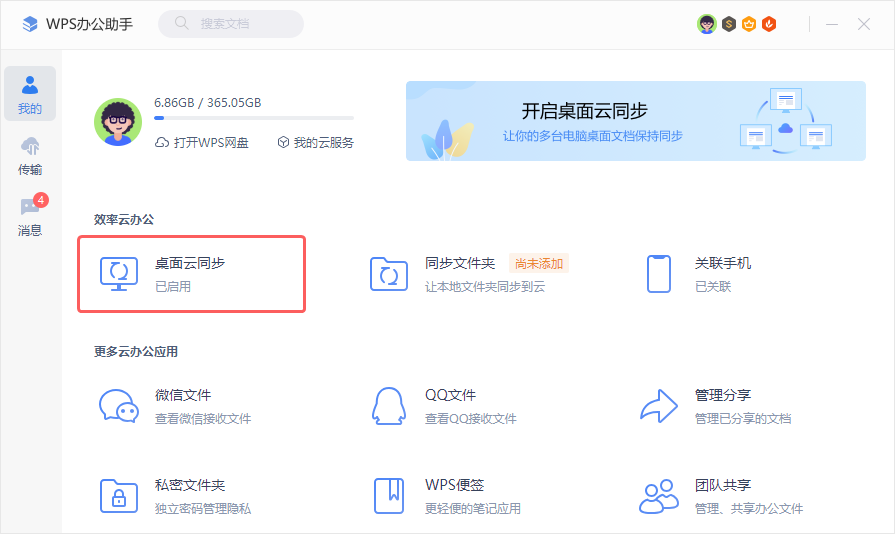The image size is (895, 534).
Task: Click the cloud storage usage progress bar
Action: point(254,118)
